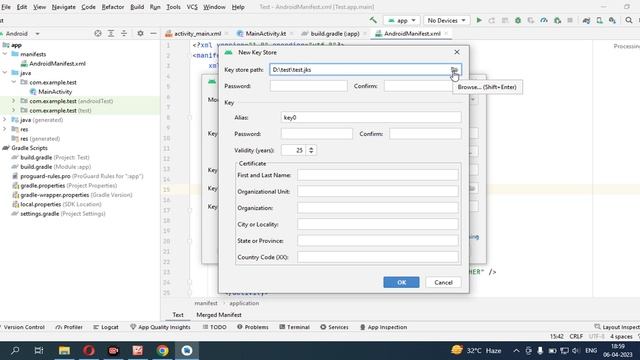This screenshot has width=640, height=360.
Task: Click the Stop toolbar icon
Action: 570,20
